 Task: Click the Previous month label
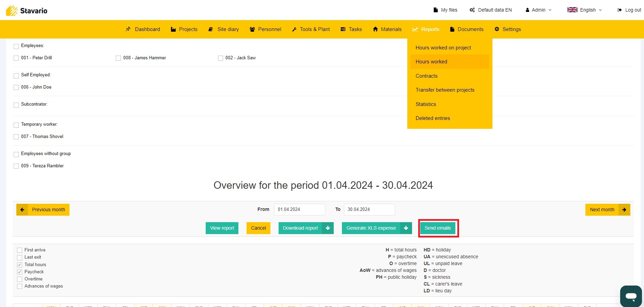(48, 210)
